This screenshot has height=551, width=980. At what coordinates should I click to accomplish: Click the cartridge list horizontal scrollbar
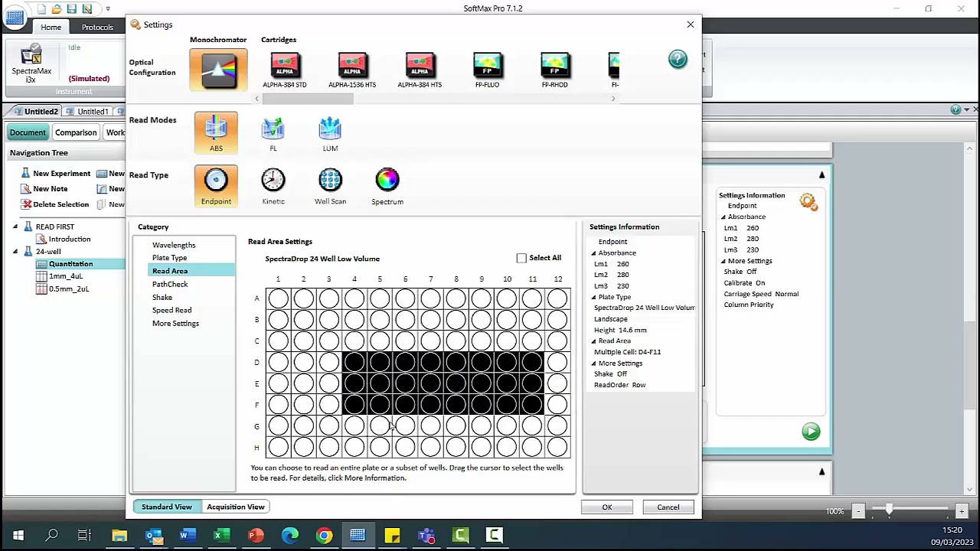(x=309, y=99)
